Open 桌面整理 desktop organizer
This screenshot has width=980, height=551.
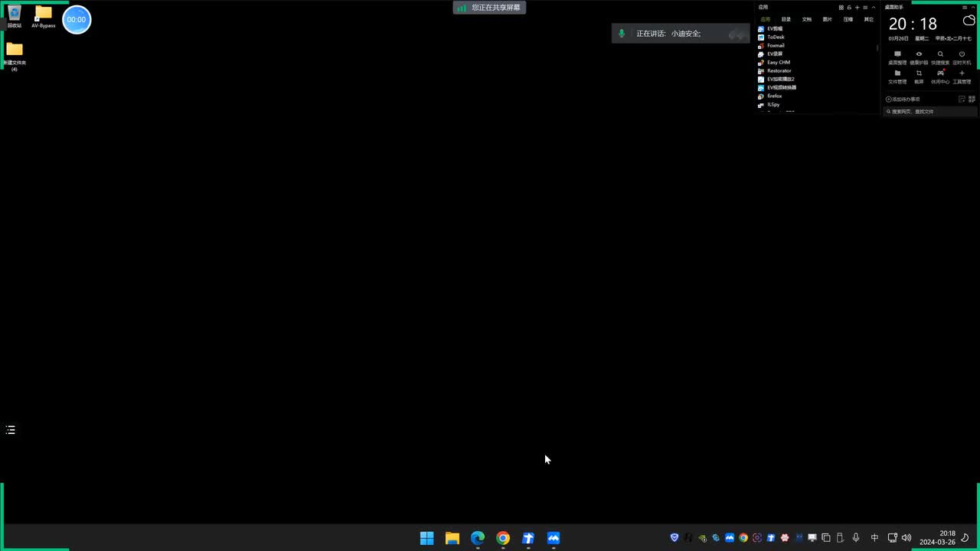click(897, 57)
